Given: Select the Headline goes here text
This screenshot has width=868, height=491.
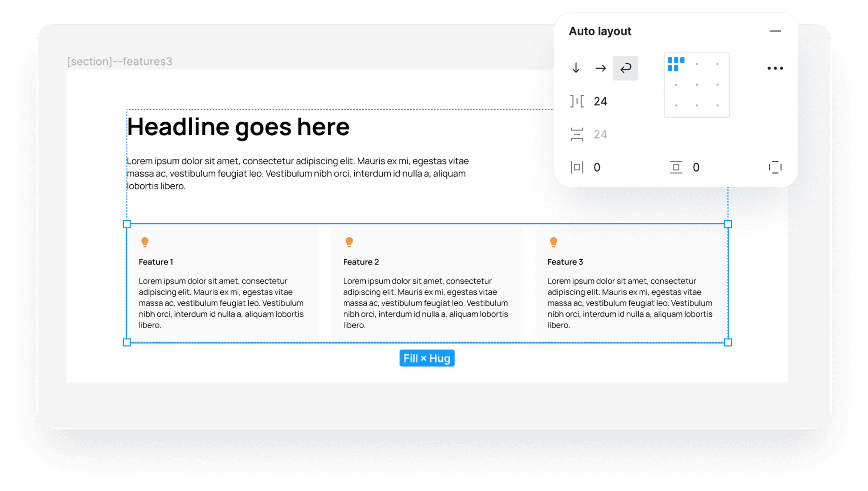Looking at the screenshot, I should pyautogui.click(x=238, y=126).
